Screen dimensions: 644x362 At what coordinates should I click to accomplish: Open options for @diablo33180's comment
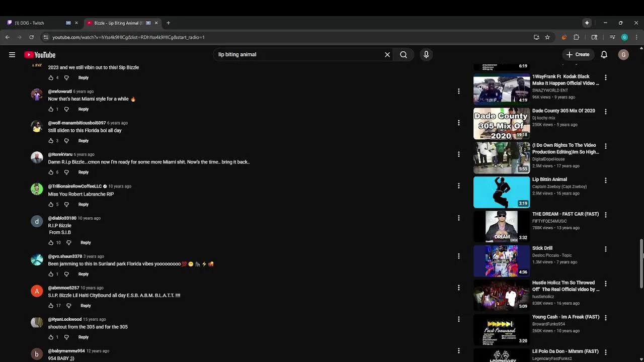pyautogui.click(x=458, y=218)
